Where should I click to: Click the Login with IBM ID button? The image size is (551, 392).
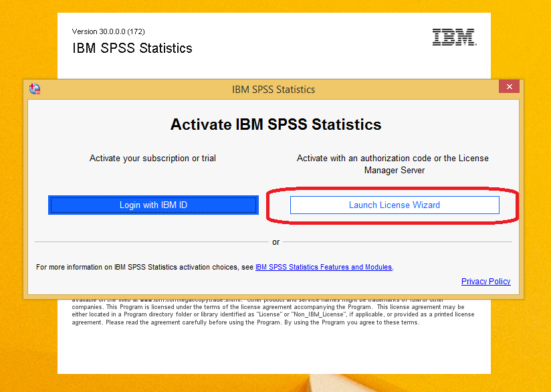pos(153,205)
